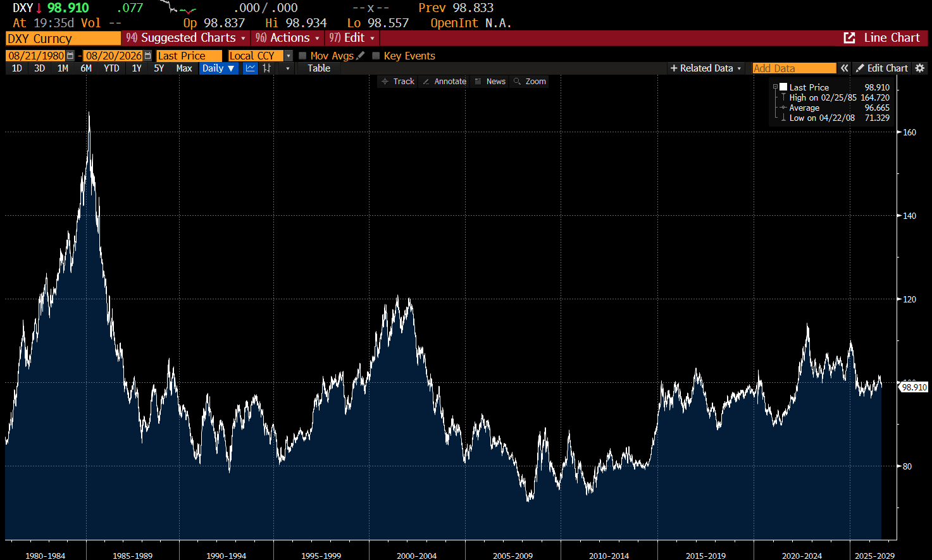Screen dimensions: 932x560
Task: Enable the Mov Avgs checkbox
Action: (x=302, y=56)
